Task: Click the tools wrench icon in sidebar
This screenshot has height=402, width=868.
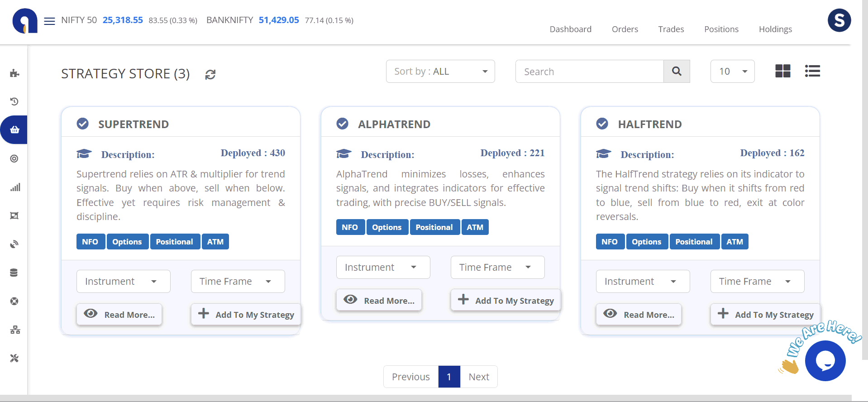Action: point(14,358)
